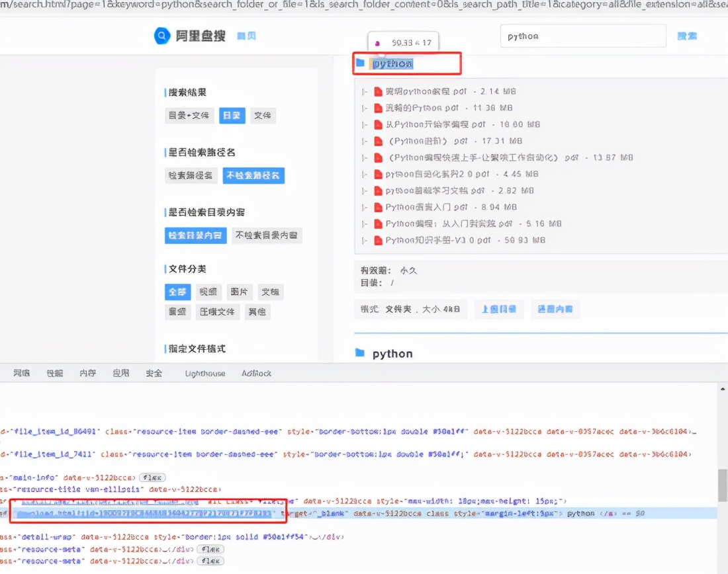Image resolution: width=728 pixels, height=574 pixels.
Task: Go to 首页 link beside the logo
Action: click(247, 36)
